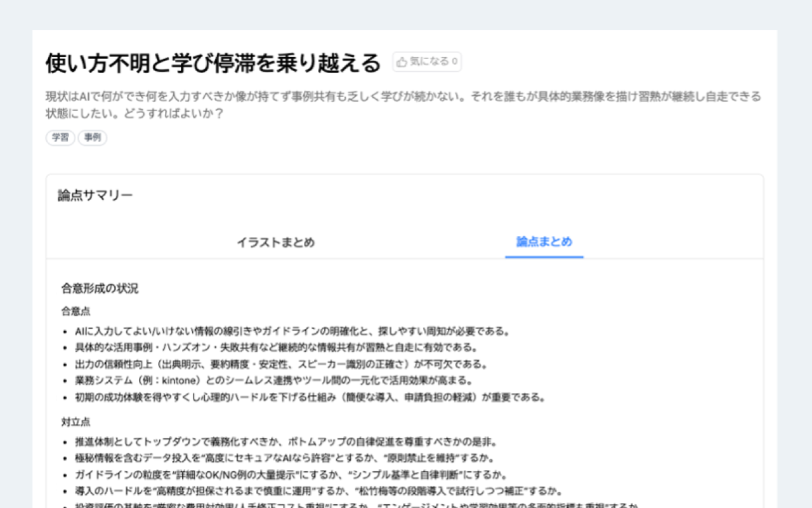Click the bullet mentioning kintone integration
This screenshot has height=508, width=812.
tap(273, 381)
